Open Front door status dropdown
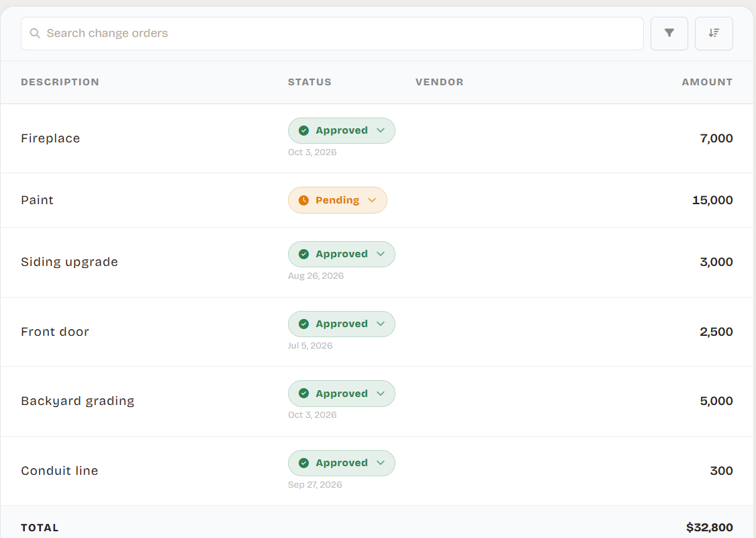Image resolution: width=756 pixels, height=538 pixels. tap(341, 324)
